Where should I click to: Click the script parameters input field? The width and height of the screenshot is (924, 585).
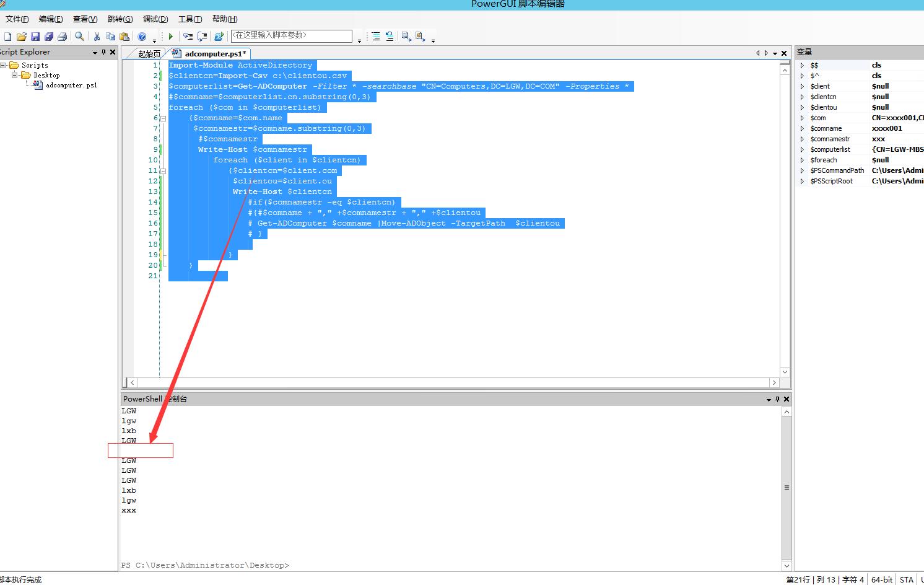(291, 36)
